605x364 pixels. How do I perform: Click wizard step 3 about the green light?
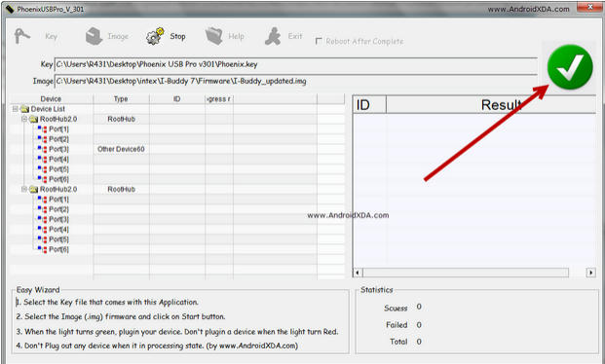177,332
